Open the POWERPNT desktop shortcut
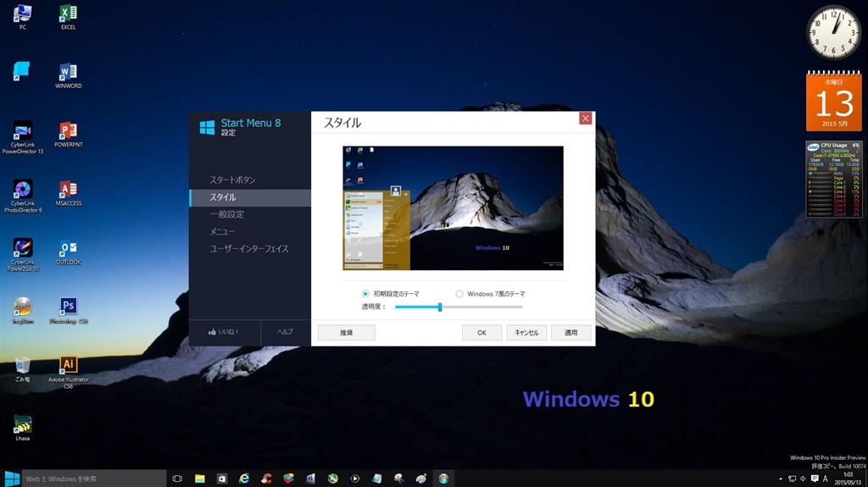Image resolution: width=868 pixels, height=487 pixels. [x=68, y=135]
